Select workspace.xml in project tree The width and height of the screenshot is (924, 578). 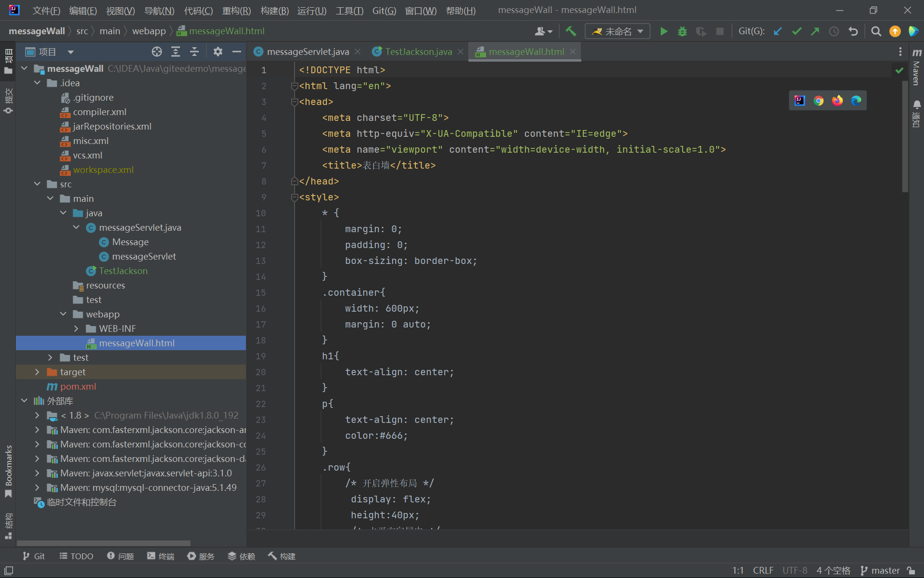(103, 170)
